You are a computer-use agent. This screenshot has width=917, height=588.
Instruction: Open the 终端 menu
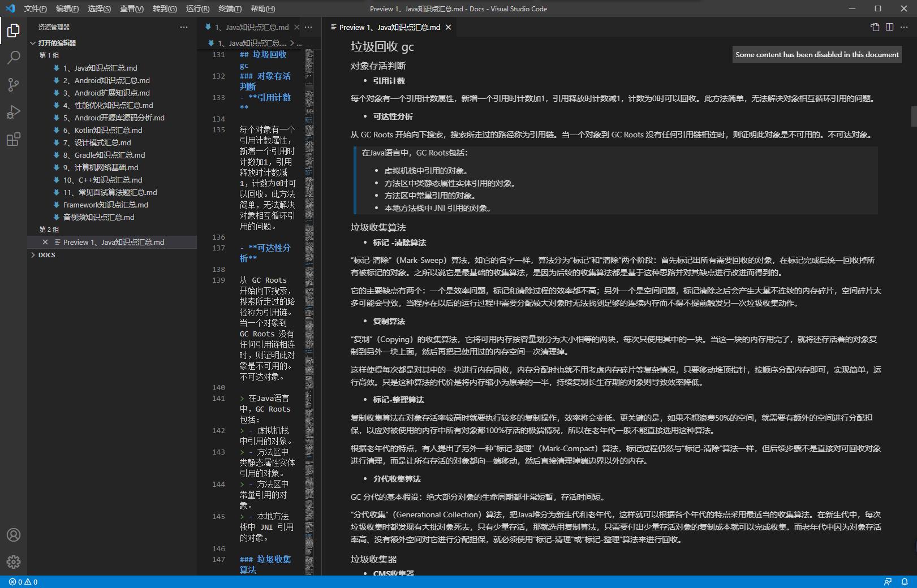tap(229, 8)
